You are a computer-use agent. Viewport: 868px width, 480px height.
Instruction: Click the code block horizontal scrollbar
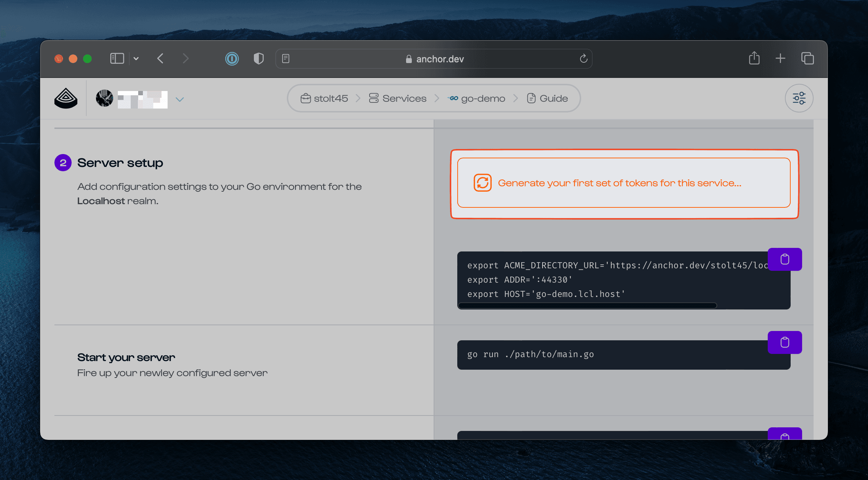587,306
